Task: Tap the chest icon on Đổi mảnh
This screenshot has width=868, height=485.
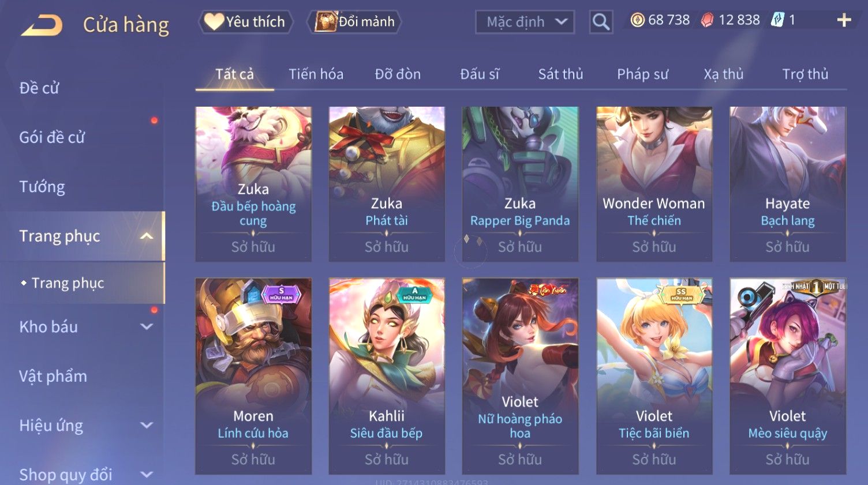Action: click(x=325, y=21)
